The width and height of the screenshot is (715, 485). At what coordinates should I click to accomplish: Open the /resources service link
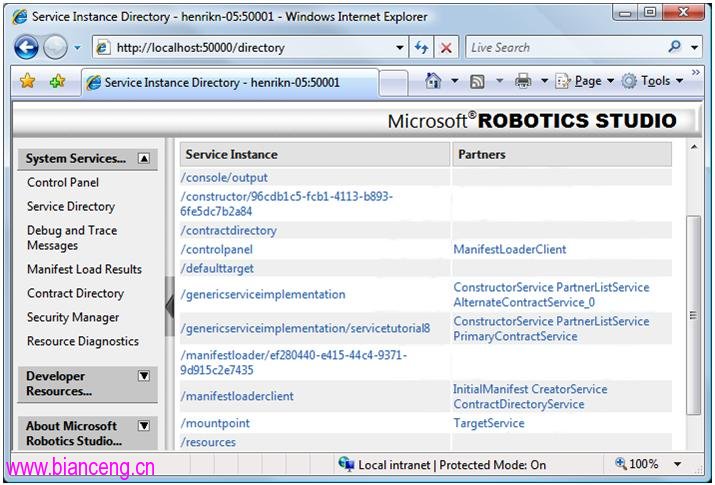click(x=208, y=442)
